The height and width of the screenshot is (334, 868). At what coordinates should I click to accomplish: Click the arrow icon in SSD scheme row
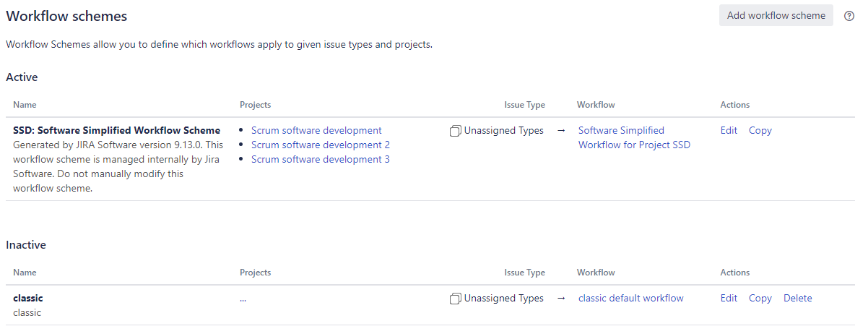tap(561, 131)
